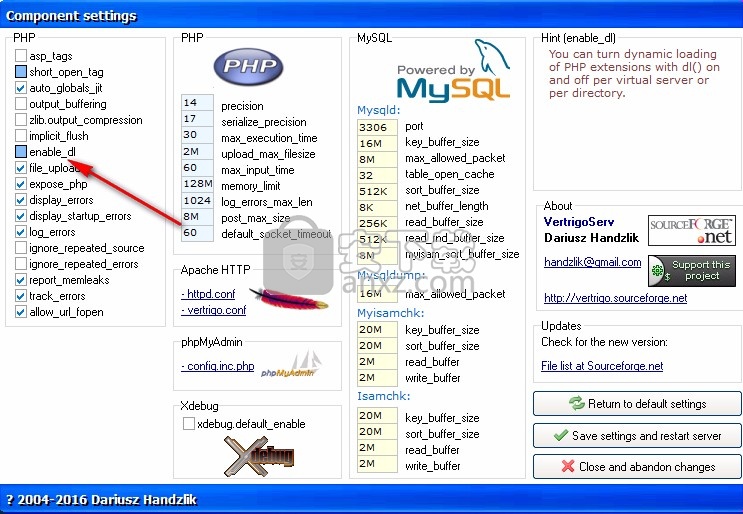Toggle display_startup_errors checkbox

pyautogui.click(x=20, y=216)
